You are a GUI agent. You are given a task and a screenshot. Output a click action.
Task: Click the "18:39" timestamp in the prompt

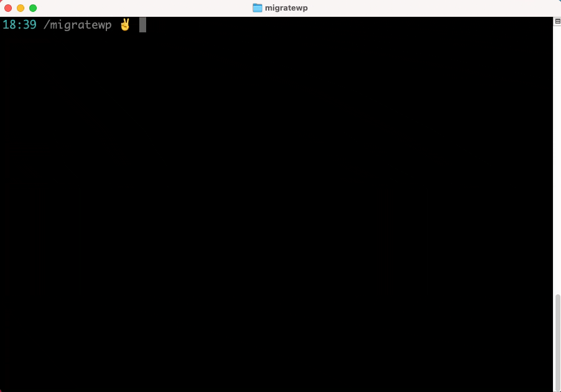click(19, 25)
